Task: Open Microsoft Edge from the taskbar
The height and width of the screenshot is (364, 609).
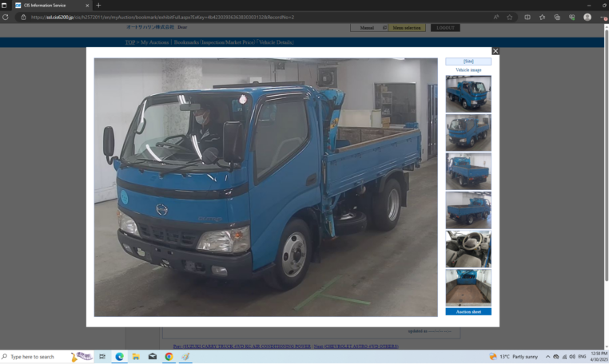Action: point(119,357)
